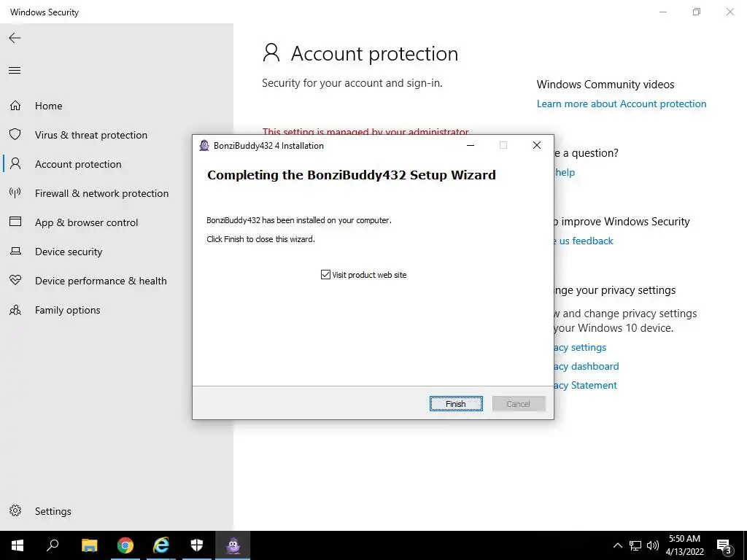Screen dimensions: 747x560
Task: Open Device performance & health
Action: coord(101,281)
